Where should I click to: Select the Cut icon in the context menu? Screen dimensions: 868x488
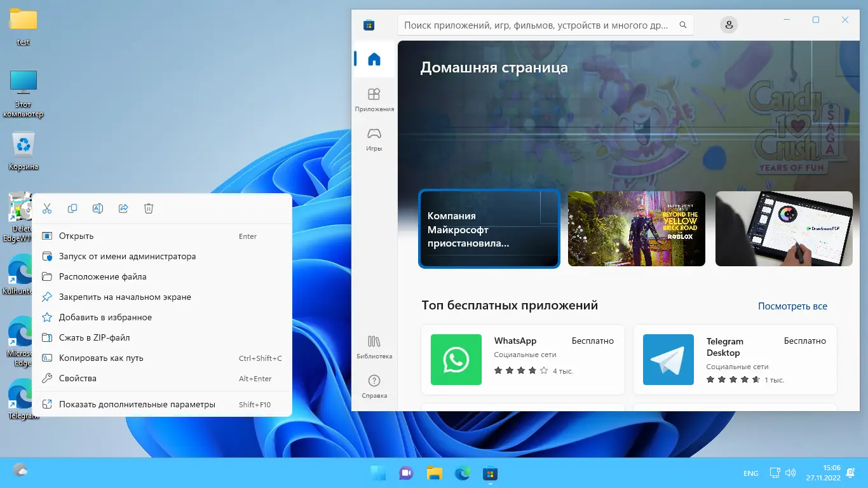coord(47,208)
